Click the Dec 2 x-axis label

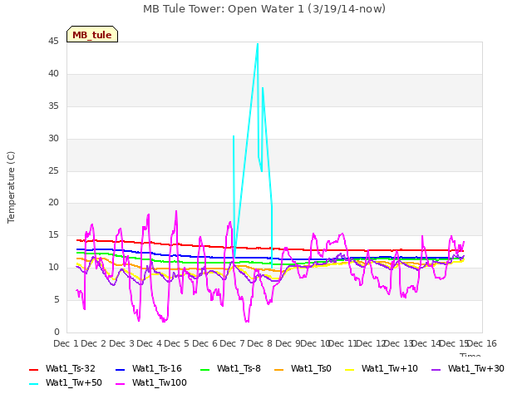coord(94,343)
